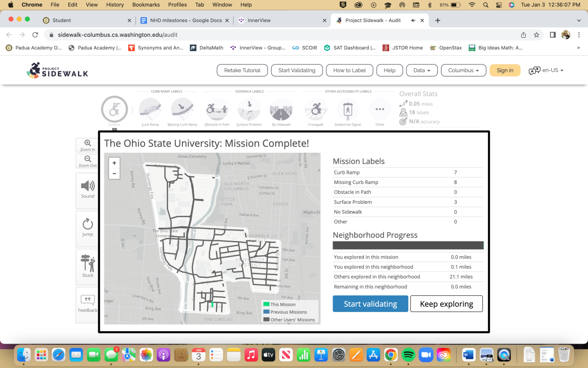The image size is (588, 368).
Task: Open the JSTOR Home bookmark
Action: point(402,47)
